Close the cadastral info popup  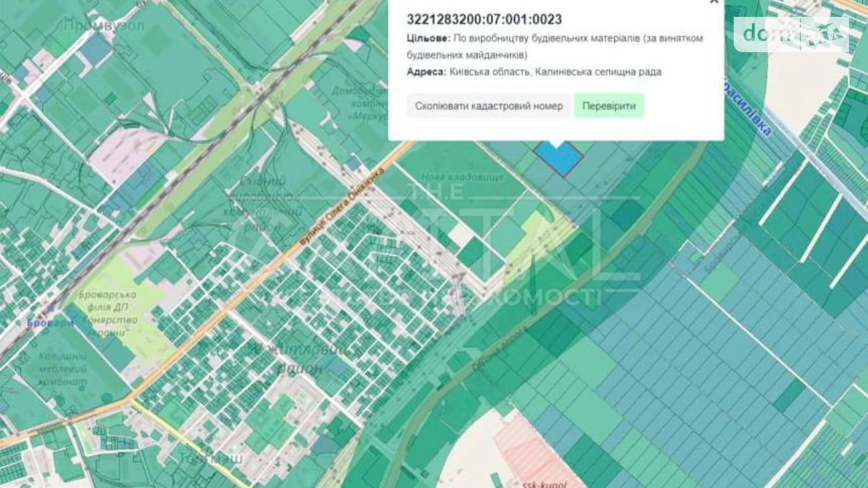pos(714,2)
